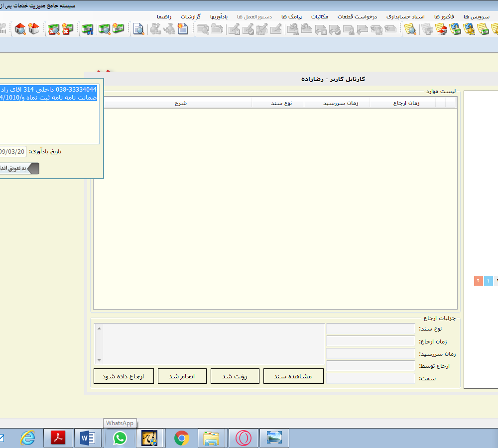
Task: Click the yellow note with house icon
Action: [441, 29]
